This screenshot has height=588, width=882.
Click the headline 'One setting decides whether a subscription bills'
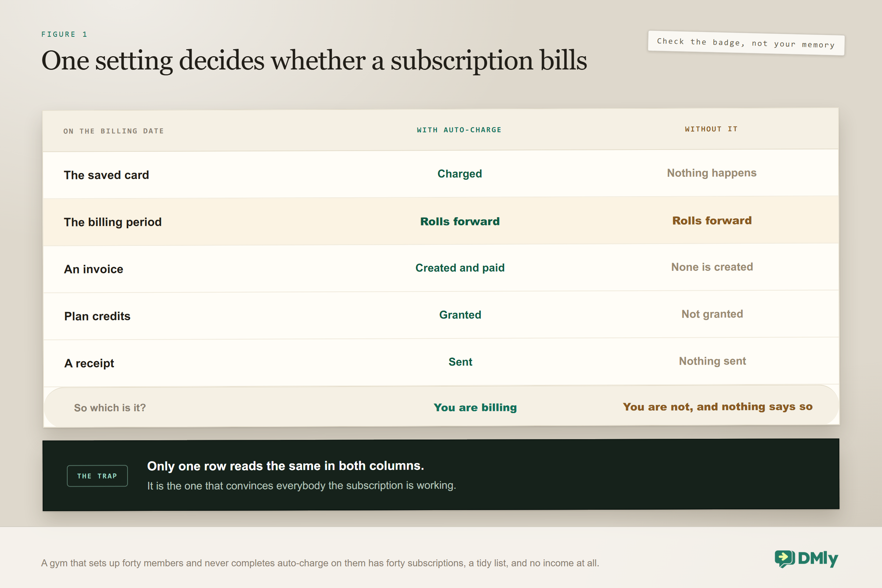click(314, 61)
